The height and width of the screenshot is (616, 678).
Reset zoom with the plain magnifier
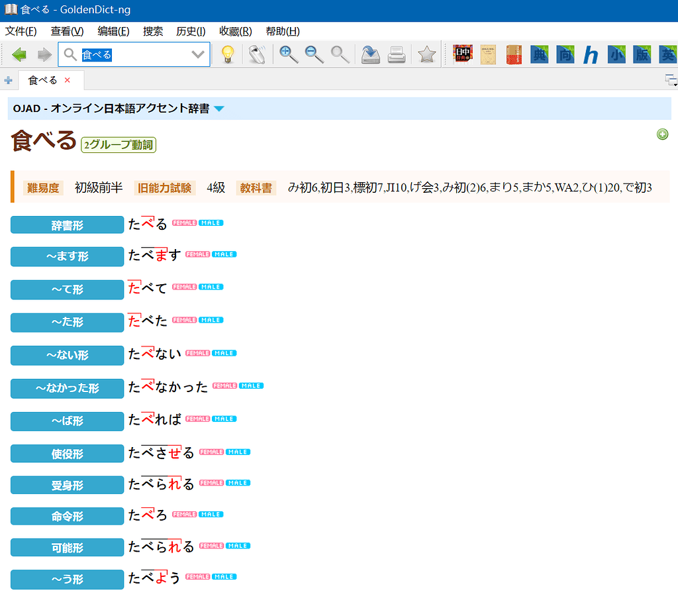pyautogui.click(x=340, y=54)
